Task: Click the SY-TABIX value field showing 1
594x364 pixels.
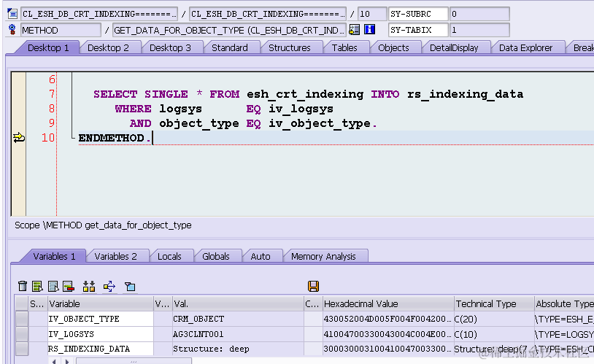Action: pyautogui.click(x=479, y=30)
